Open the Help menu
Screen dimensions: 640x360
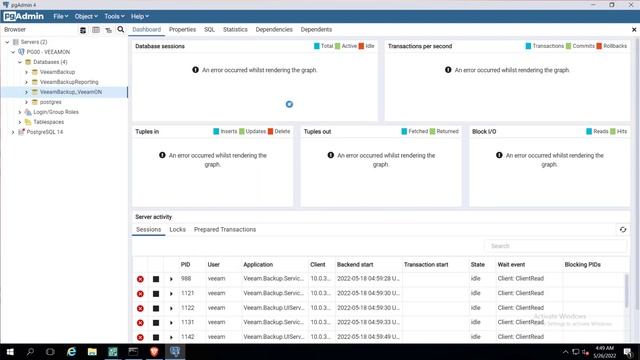140,16
